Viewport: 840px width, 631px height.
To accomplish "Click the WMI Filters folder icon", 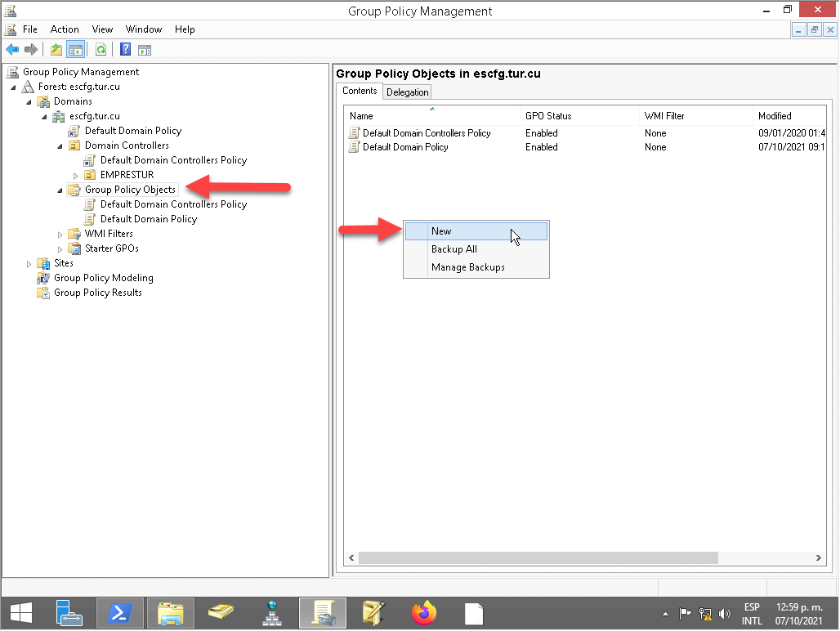I will click(74, 234).
